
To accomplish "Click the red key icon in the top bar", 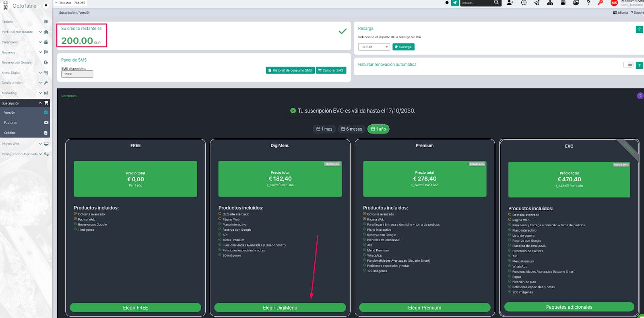I will point(601,2).
